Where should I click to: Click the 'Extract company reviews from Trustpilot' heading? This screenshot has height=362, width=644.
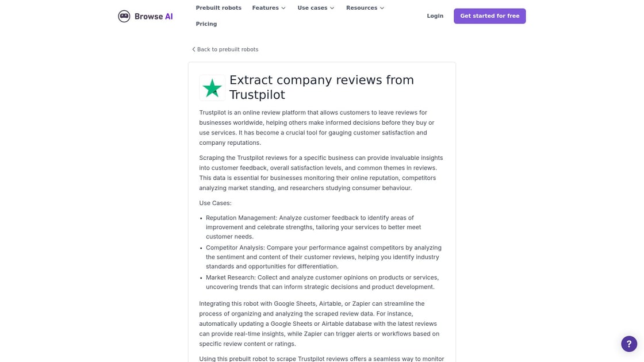pyautogui.click(x=321, y=87)
